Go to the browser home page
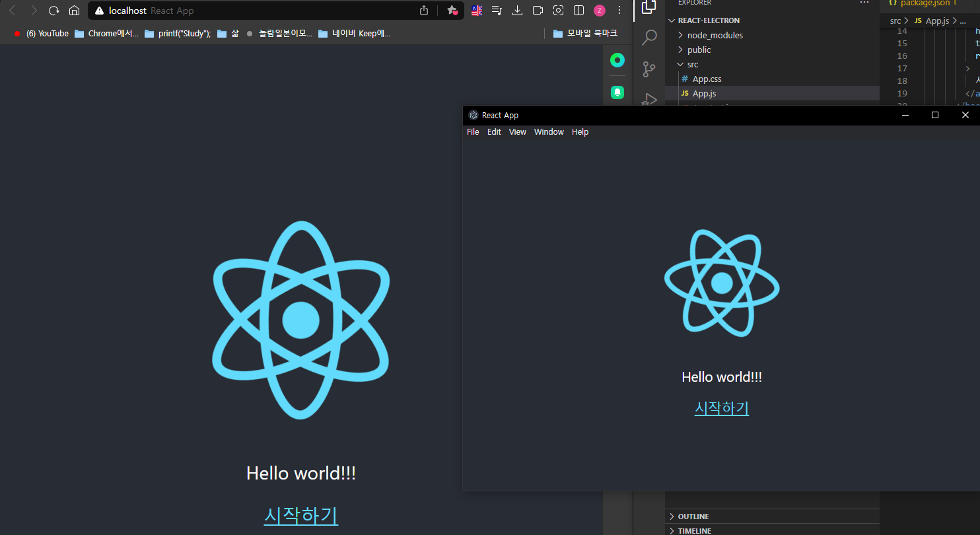 tap(75, 11)
